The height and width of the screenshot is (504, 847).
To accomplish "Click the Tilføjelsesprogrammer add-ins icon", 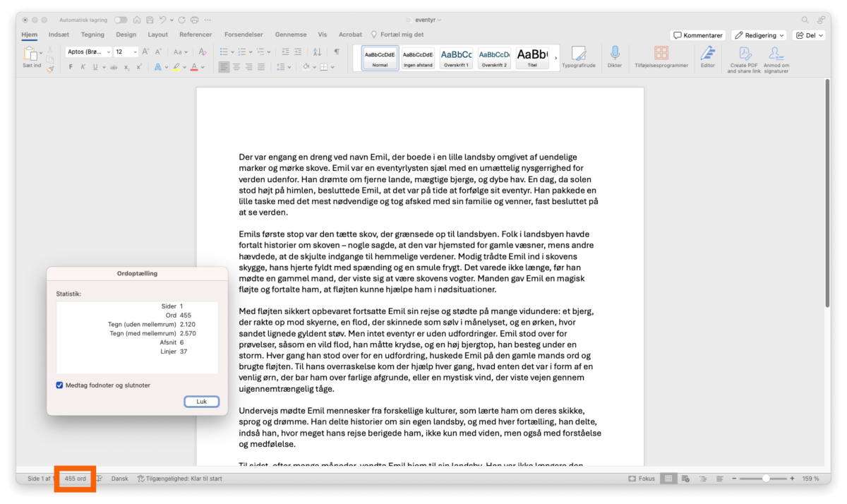I will (x=661, y=54).
